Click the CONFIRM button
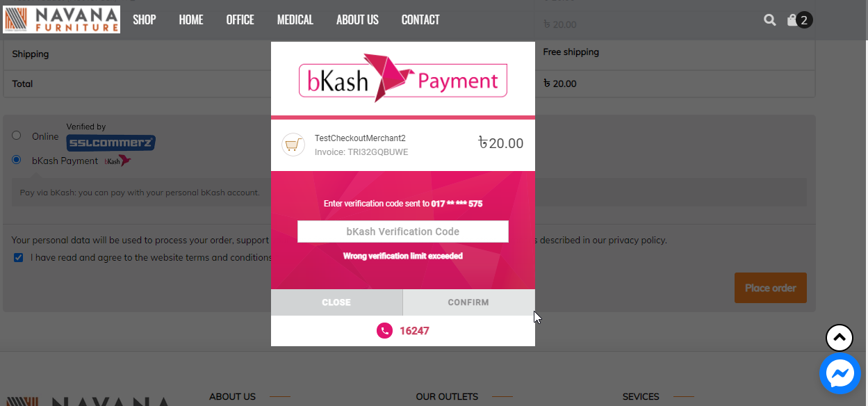Viewport: 868px width, 406px height. point(468,302)
